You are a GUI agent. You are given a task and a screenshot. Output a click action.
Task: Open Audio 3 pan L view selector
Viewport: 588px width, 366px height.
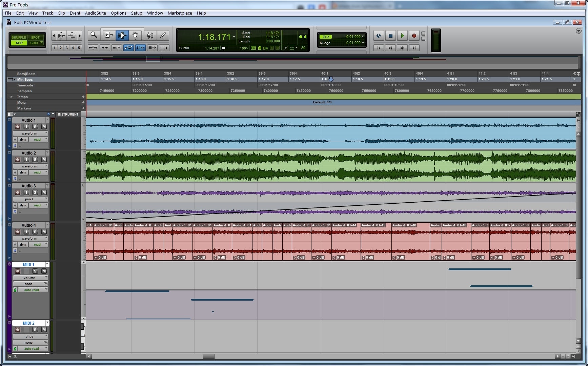31,199
